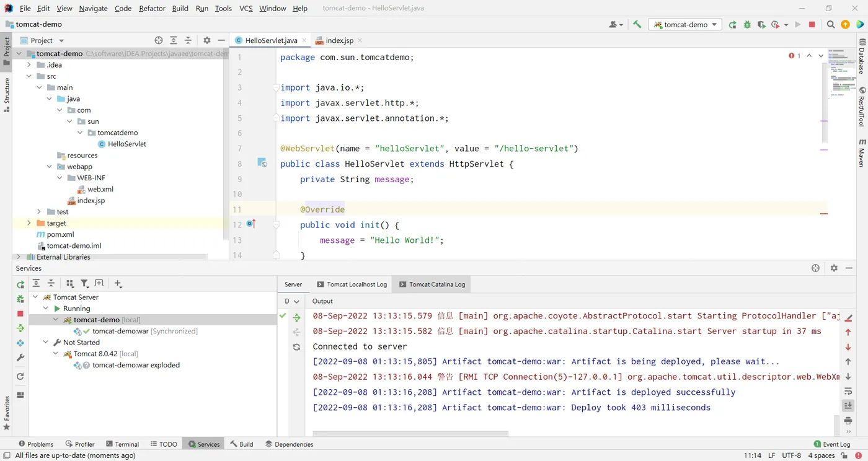Open Edit Configuration wrench in Services sidebar

(20, 358)
